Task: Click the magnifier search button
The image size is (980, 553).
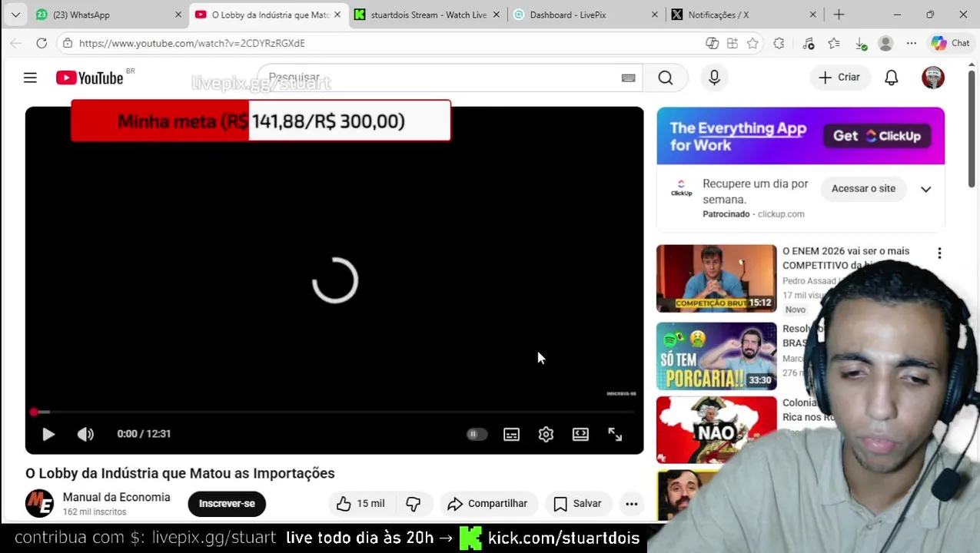Action: tap(666, 78)
